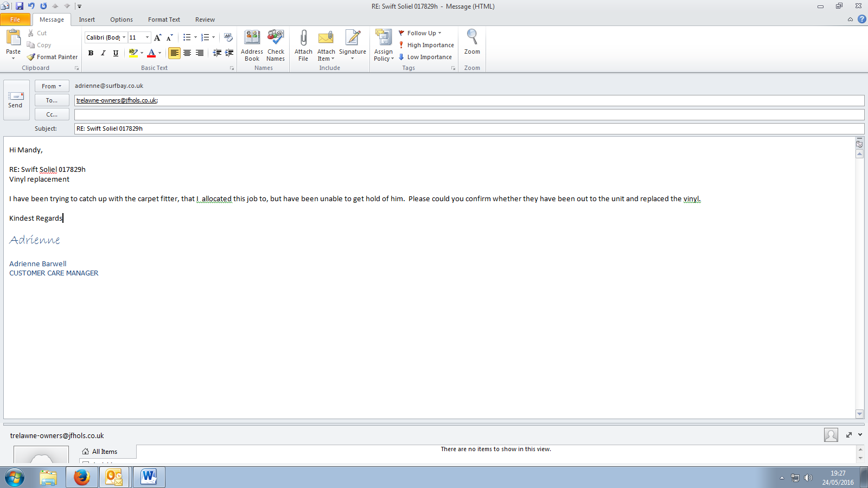The height and width of the screenshot is (488, 868).
Task: Click the Save icon in quick access toolbar
Action: pyautogui.click(x=20, y=6)
